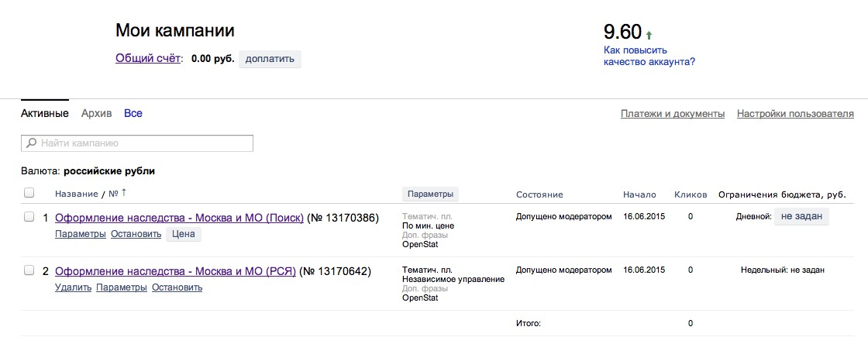868x344 pixels.
Task: Click the magnifier icon in the campaign search box
Action: (32, 143)
